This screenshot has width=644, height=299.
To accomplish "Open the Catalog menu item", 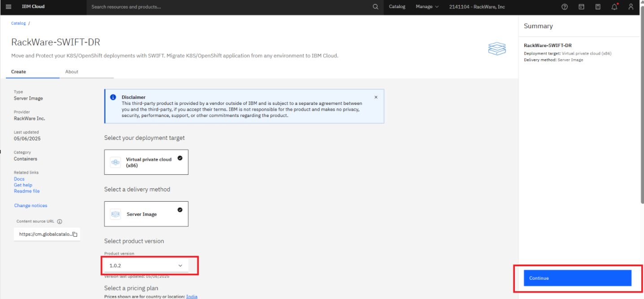I will (397, 7).
